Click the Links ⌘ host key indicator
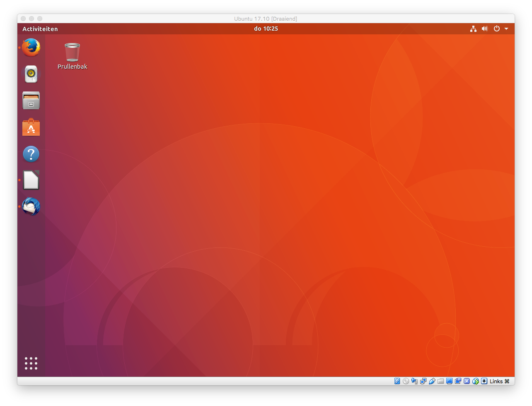Screen dimensions: 532x406 pos(499,381)
